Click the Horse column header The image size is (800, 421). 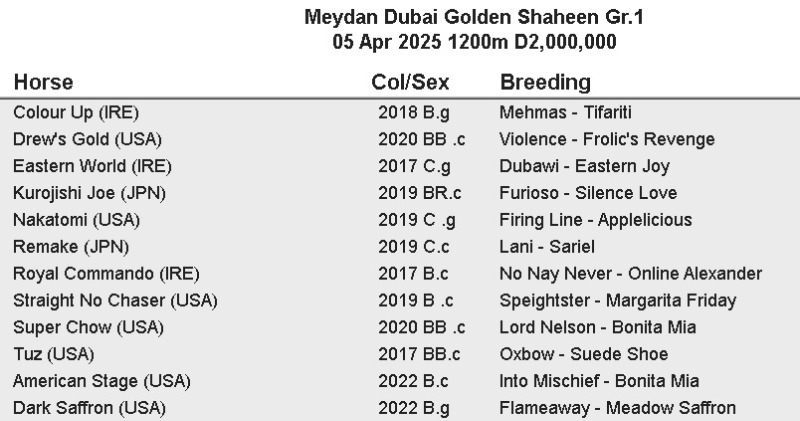(44, 82)
